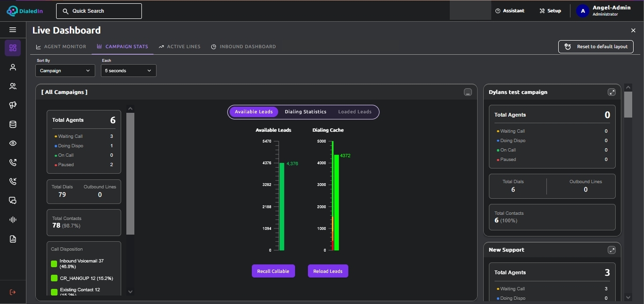Open the eye monitoring icon in sidebar

13,144
